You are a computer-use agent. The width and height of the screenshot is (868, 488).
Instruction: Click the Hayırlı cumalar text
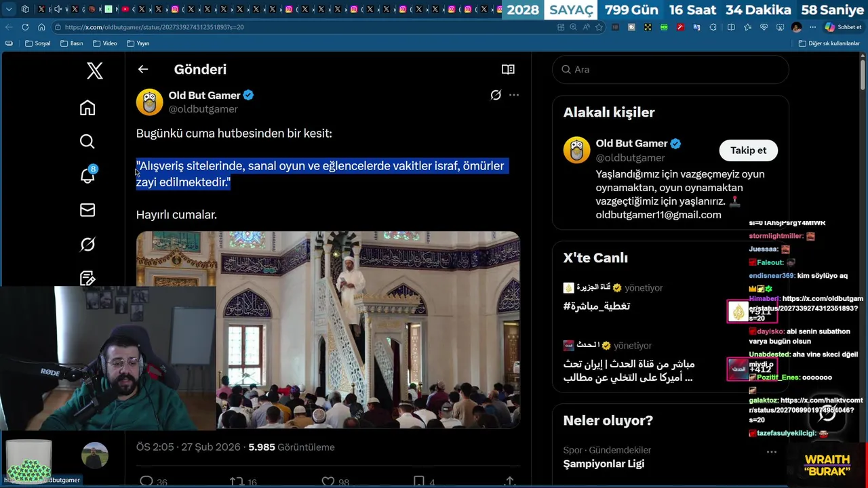pos(176,215)
